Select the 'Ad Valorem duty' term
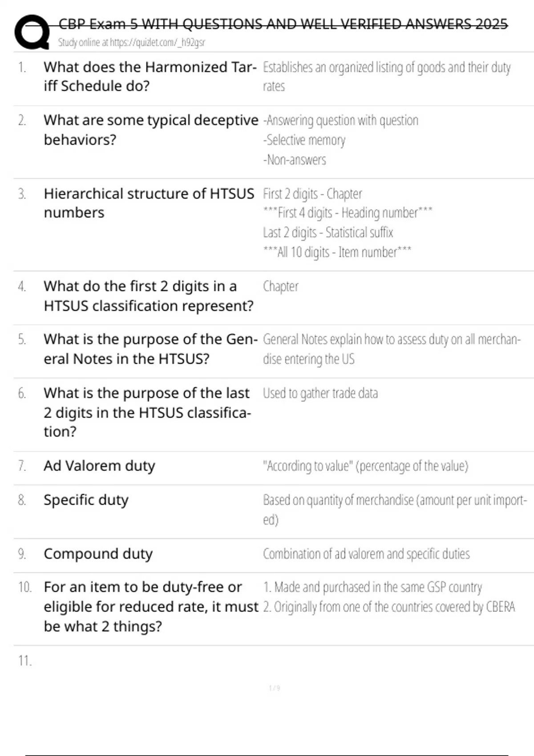 [99, 466]
